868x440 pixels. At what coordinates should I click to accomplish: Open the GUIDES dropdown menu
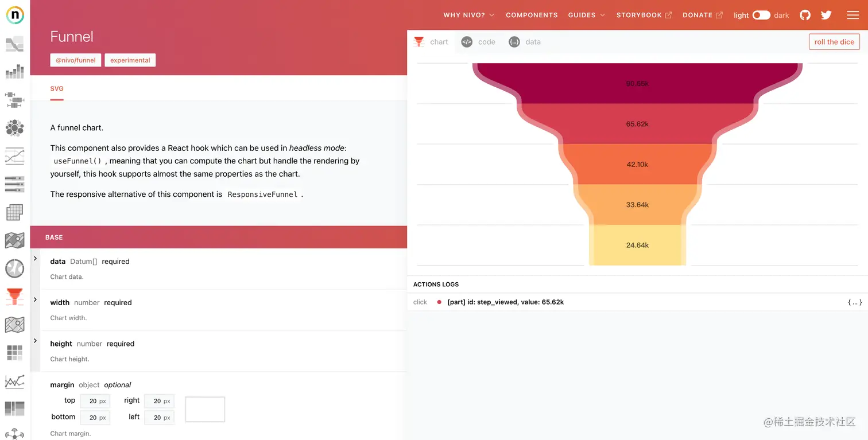tap(587, 15)
